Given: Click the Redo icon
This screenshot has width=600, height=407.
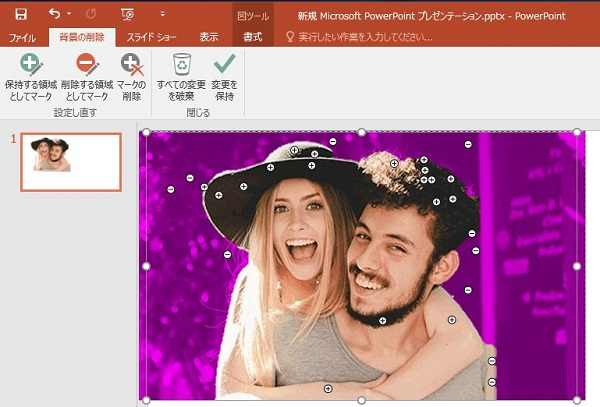Looking at the screenshot, I should (x=91, y=15).
